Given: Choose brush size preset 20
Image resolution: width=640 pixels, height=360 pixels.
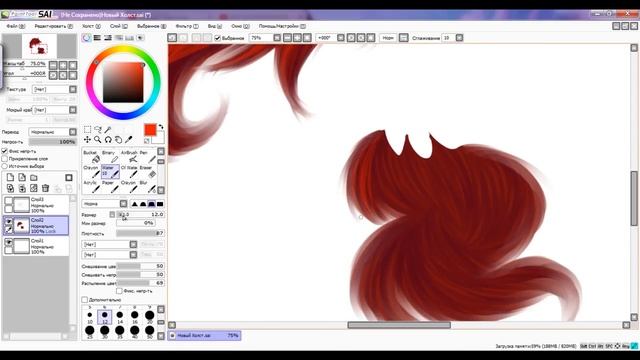Looking at the screenshot, I should point(149,317).
